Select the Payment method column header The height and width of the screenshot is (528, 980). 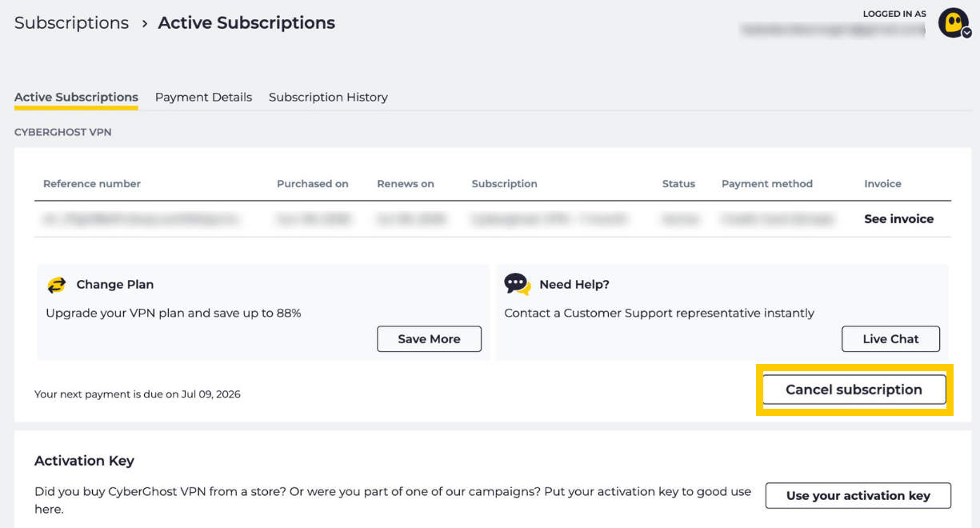(x=767, y=183)
